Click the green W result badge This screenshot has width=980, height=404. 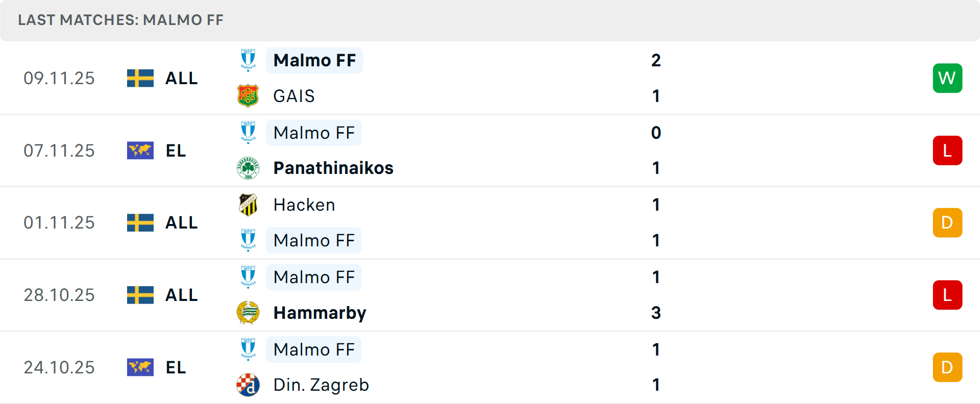(x=947, y=78)
